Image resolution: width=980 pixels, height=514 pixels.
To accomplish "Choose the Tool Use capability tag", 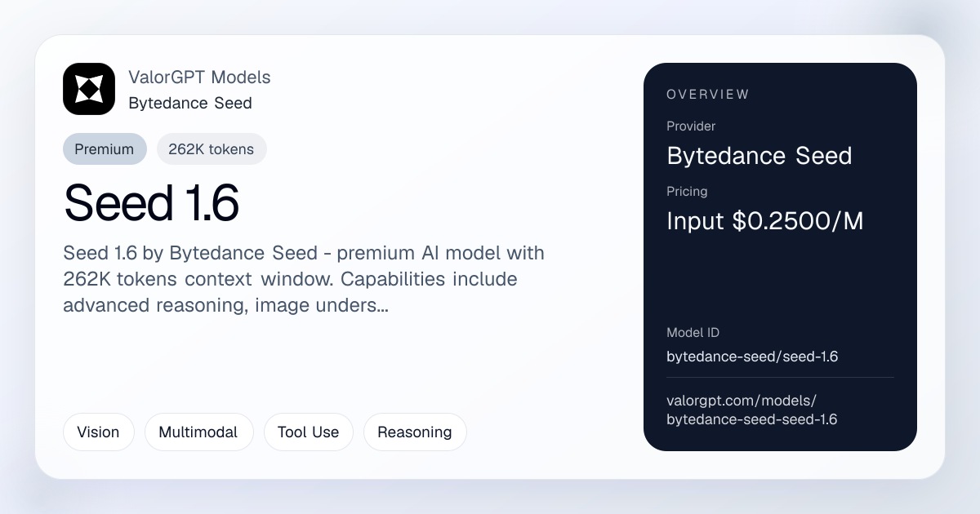I will pos(308,432).
